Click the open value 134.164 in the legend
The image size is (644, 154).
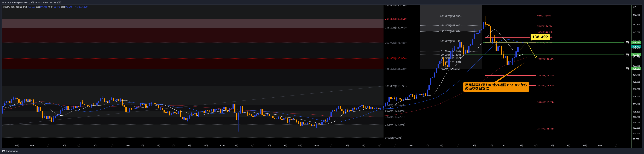tap(31, 7)
